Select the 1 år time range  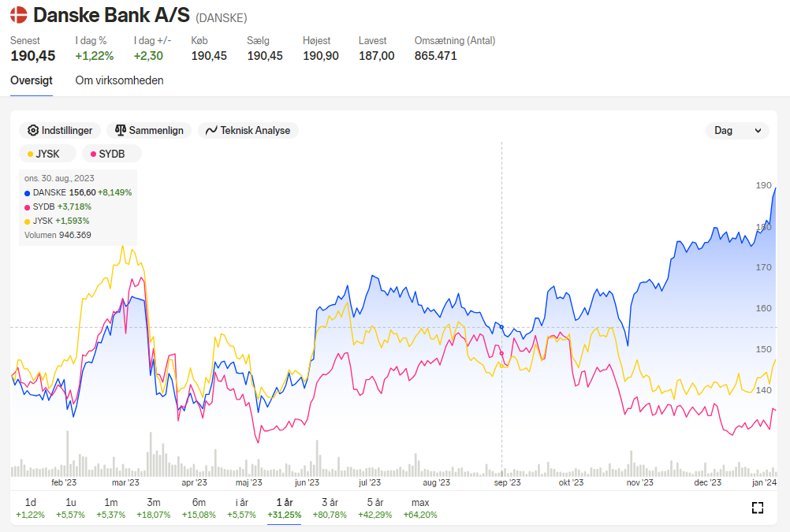tap(284, 508)
